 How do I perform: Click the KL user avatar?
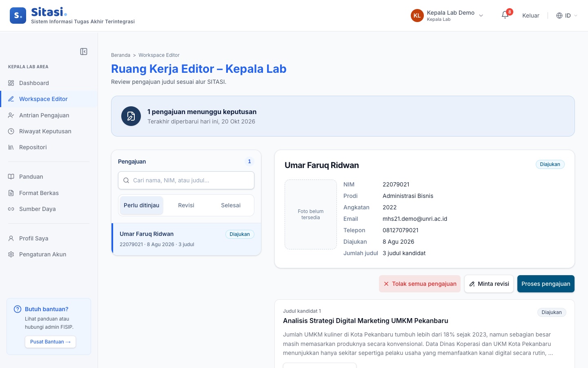point(417,16)
